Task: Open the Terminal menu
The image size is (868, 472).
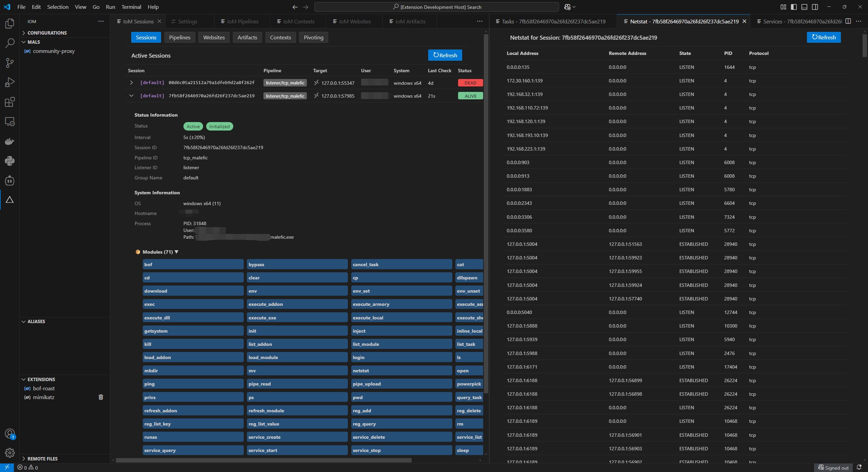Action: click(x=131, y=7)
